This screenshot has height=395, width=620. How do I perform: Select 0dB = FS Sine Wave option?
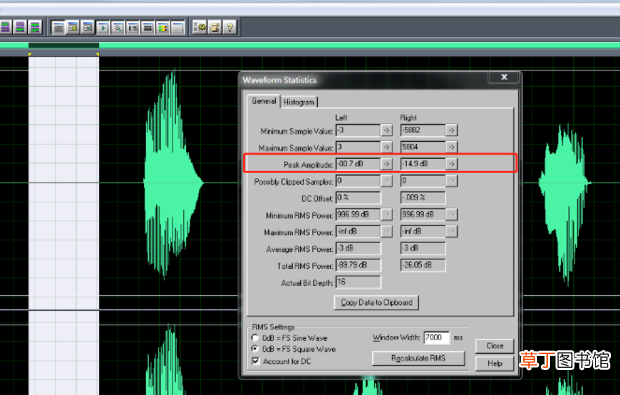tap(289, 338)
